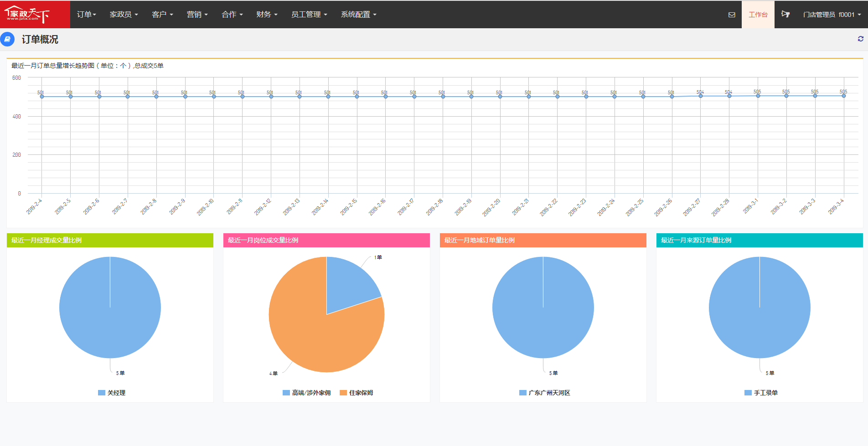This screenshot has width=868, height=446.
Task: Click the 2019-3-1 data point on line
Action: coord(758,96)
